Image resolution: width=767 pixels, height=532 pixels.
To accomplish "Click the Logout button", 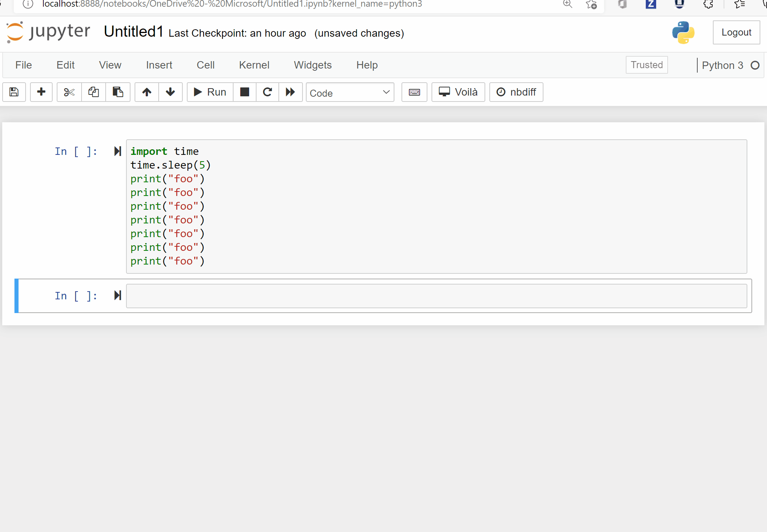I will pyautogui.click(x=736, y=32).
